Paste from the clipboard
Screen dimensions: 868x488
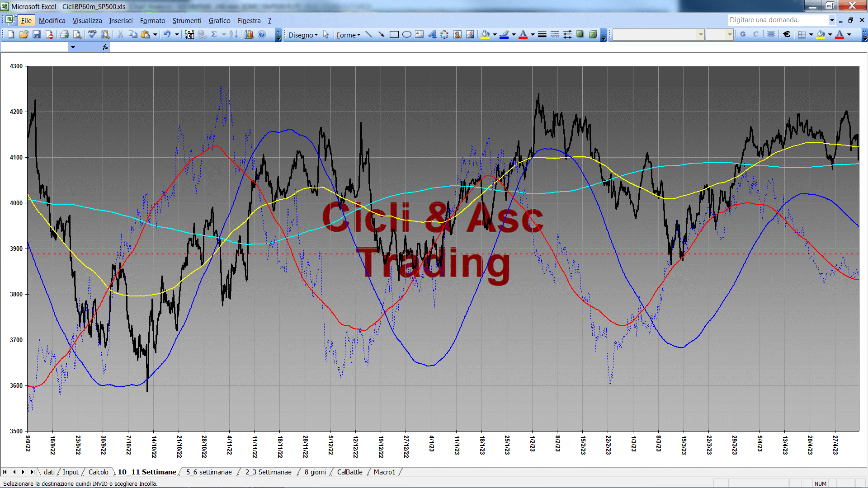click(146, 34)
